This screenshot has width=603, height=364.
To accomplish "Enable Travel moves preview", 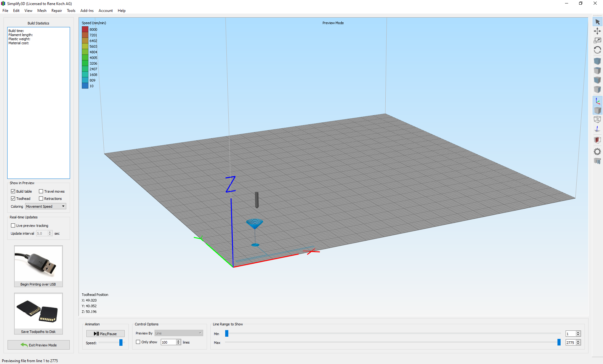I will point(41,191).
